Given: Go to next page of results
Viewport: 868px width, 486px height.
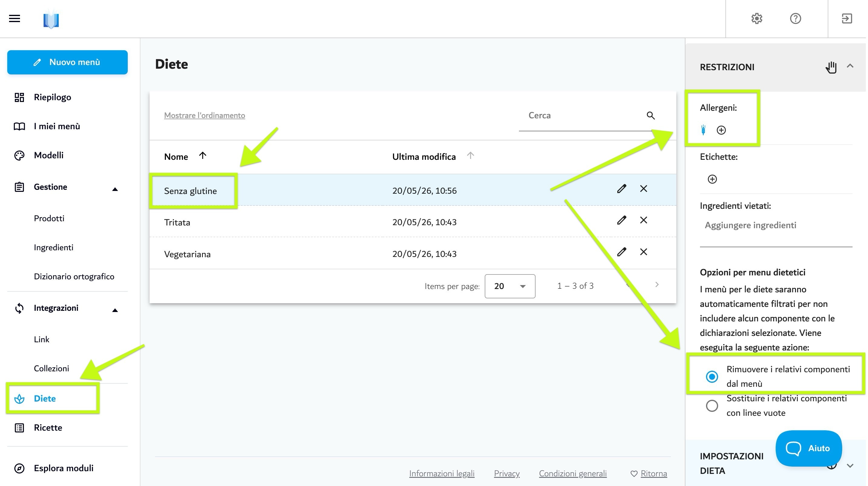Looking at the screenshot, I should pos(657,285).
